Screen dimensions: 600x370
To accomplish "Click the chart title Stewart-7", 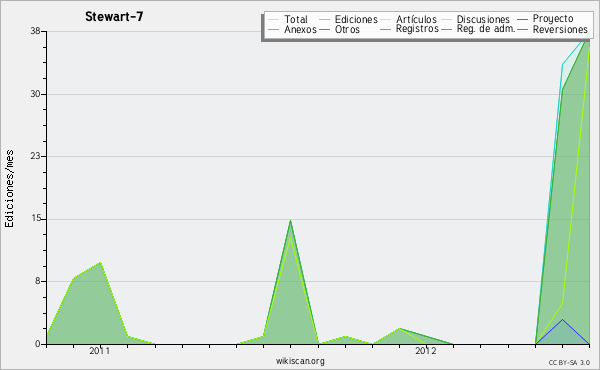I will [x=114, y=17].
